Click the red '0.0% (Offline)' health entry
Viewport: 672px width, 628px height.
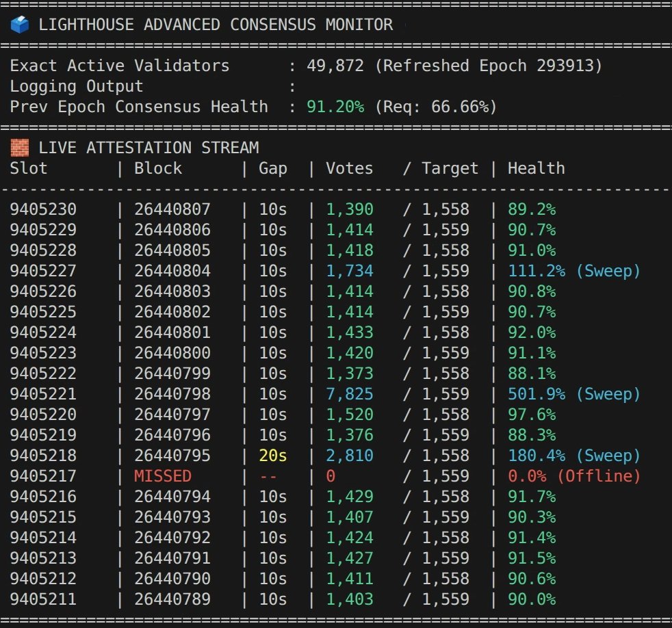tap(574, 476)
